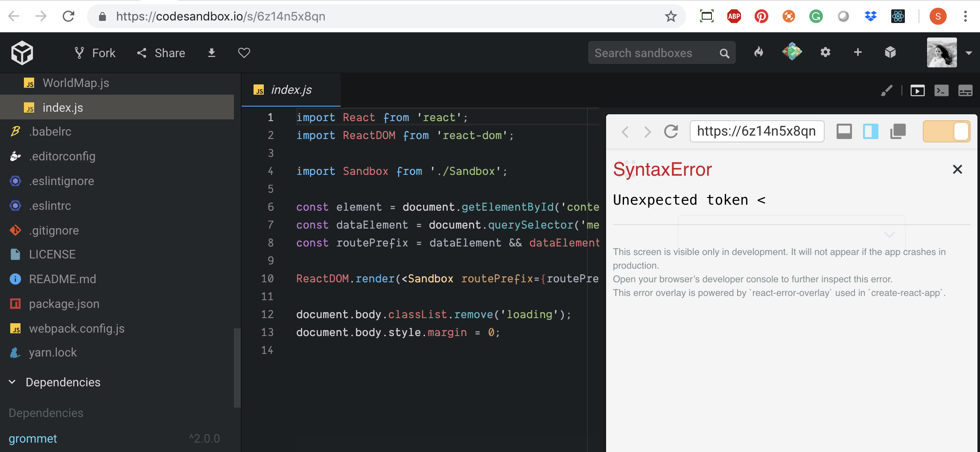Toggle the live preview refresh switch
This screenshot has width=980, height=452.
coord(946,131)
